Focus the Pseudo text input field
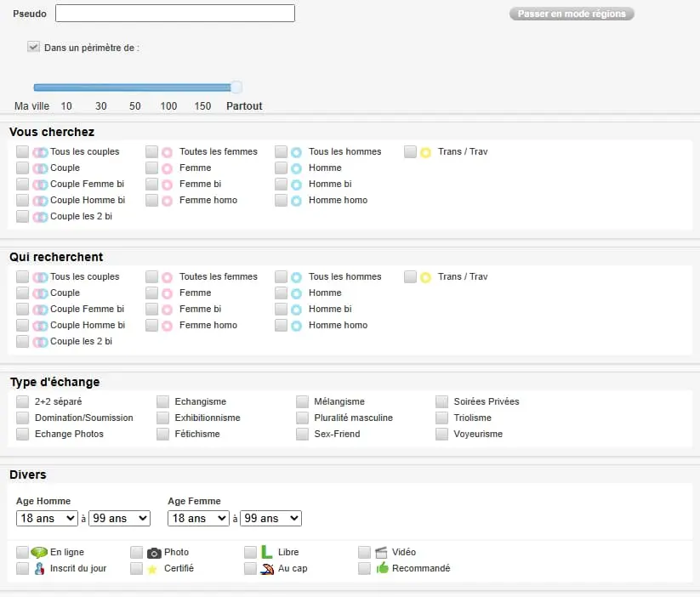 coord(175,14)
